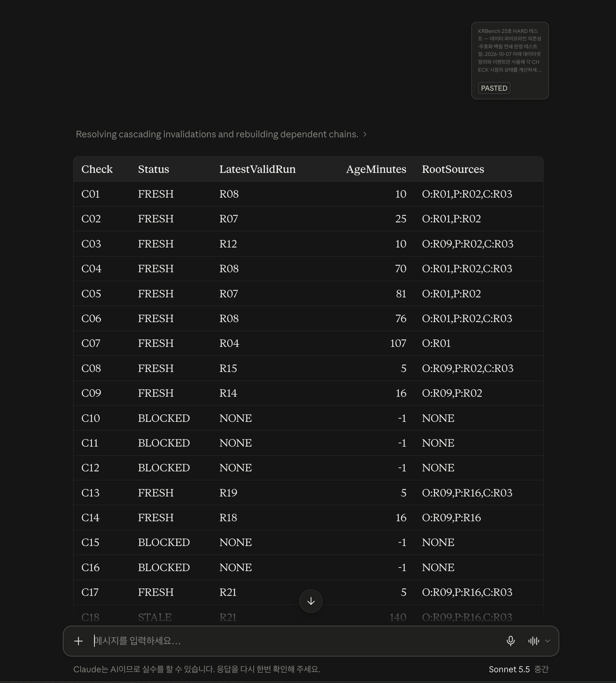
Task: Open the Sonnet 5.5 model selector
Action: pyautogui.click(x=519, y=669)
